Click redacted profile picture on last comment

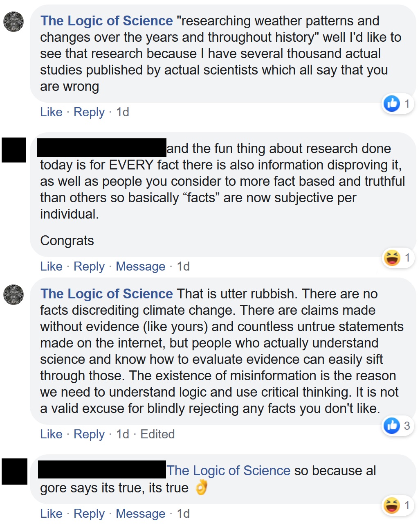(14, 471)
